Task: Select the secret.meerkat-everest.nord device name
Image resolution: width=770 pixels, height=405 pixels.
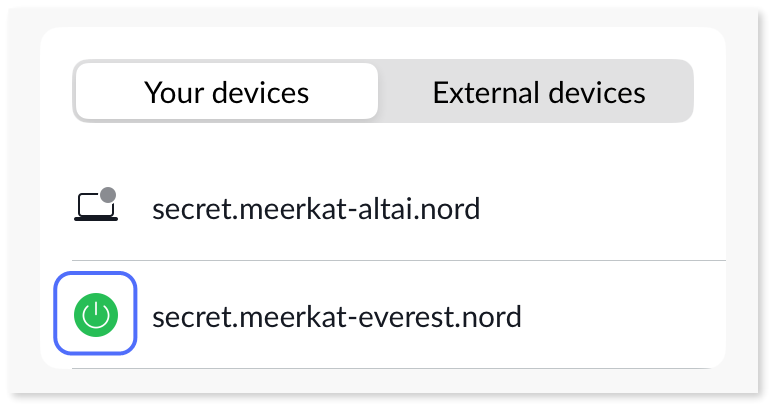Action: click(x=337, y=318)
